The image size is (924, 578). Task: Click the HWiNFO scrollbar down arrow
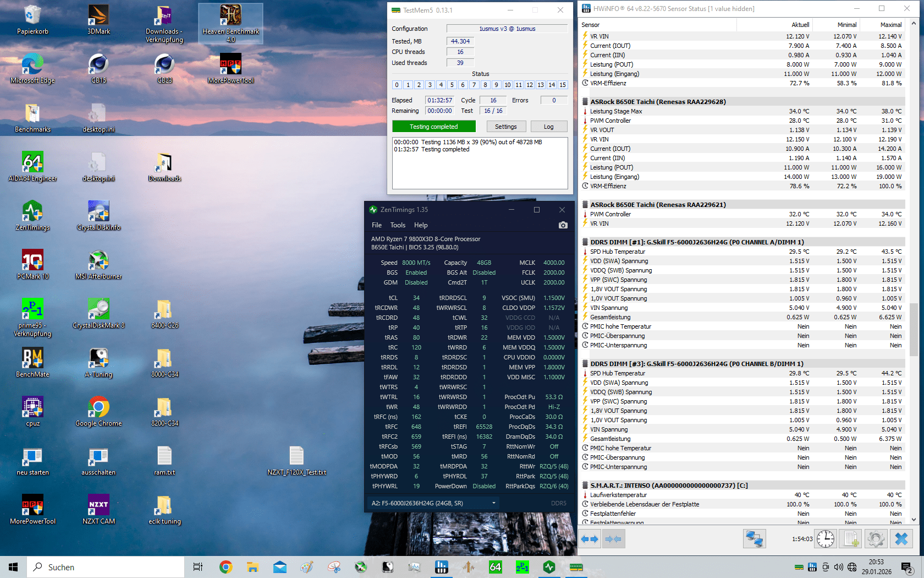(914, 519)
